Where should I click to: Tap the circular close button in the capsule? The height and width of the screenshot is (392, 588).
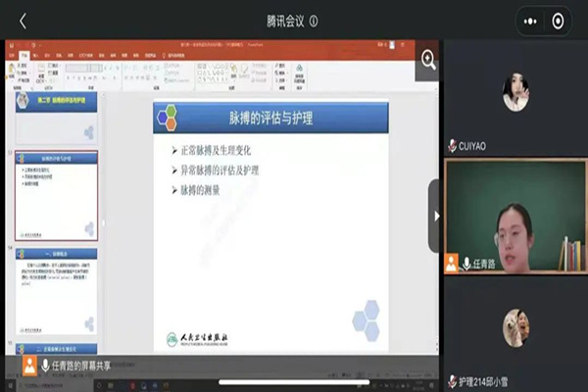558,22
